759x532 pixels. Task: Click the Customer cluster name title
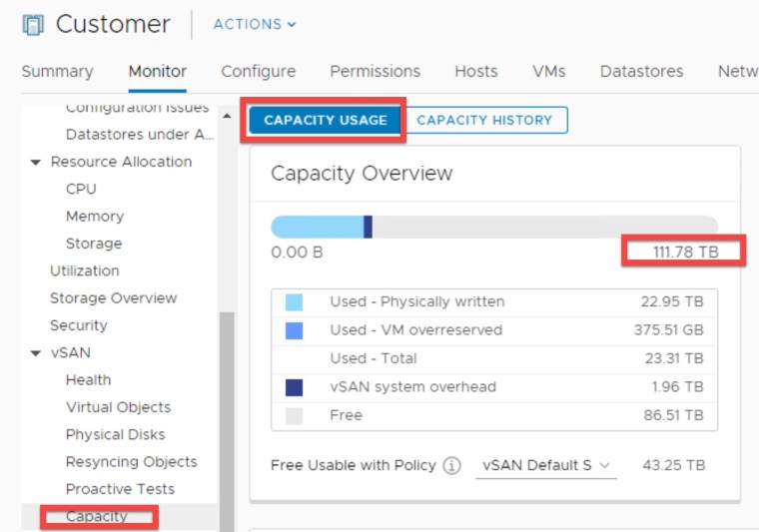pyautogui.click(x=113, y=24)
